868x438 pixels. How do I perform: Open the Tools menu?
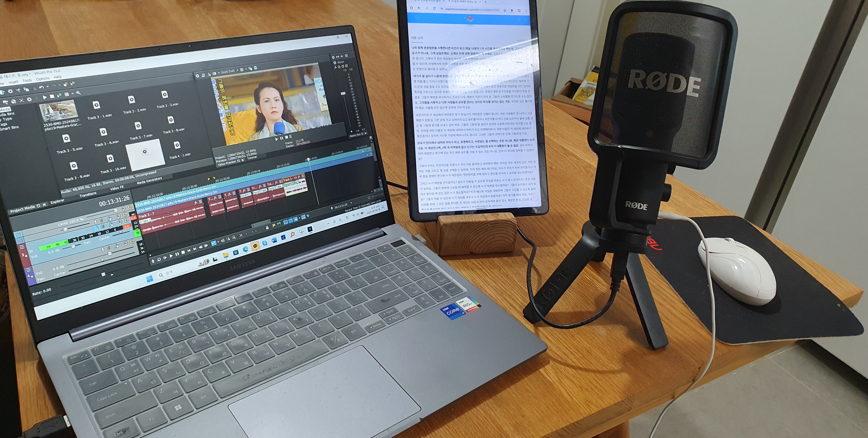tap(27, 81)
